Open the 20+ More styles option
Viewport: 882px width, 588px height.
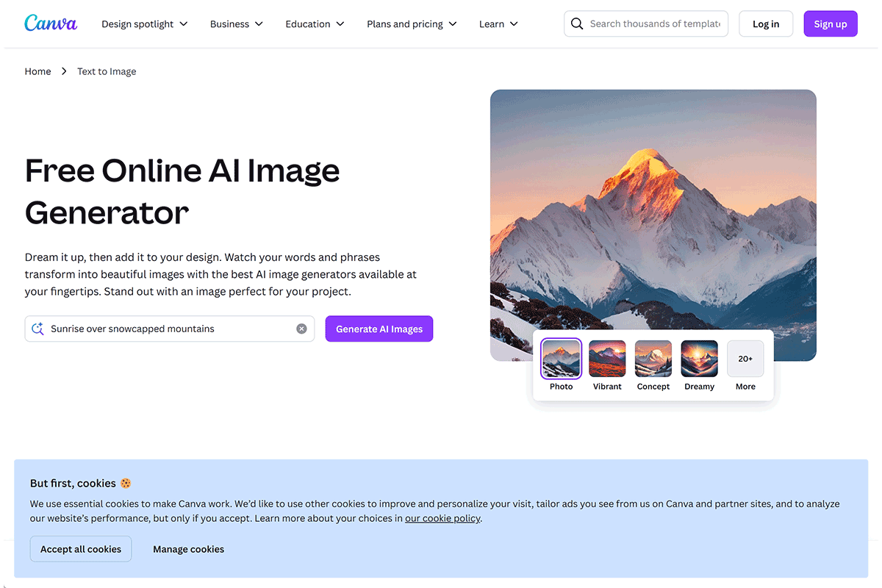click(745, 359)
